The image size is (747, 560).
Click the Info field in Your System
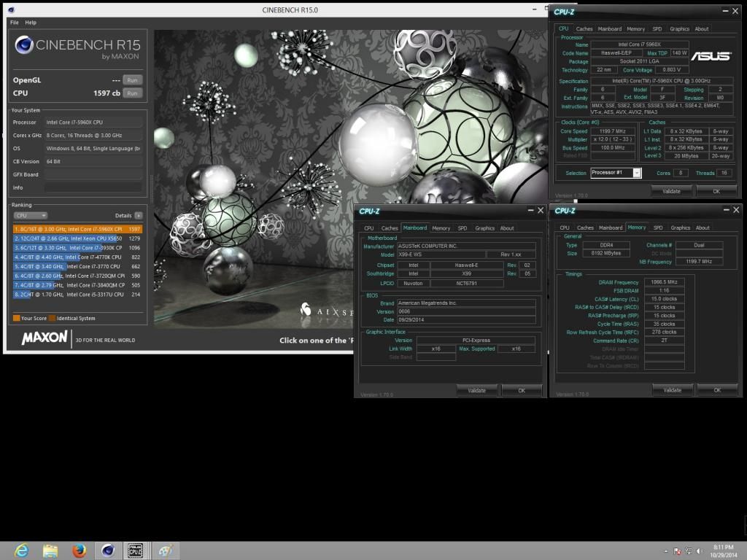[x=93, y=187]
